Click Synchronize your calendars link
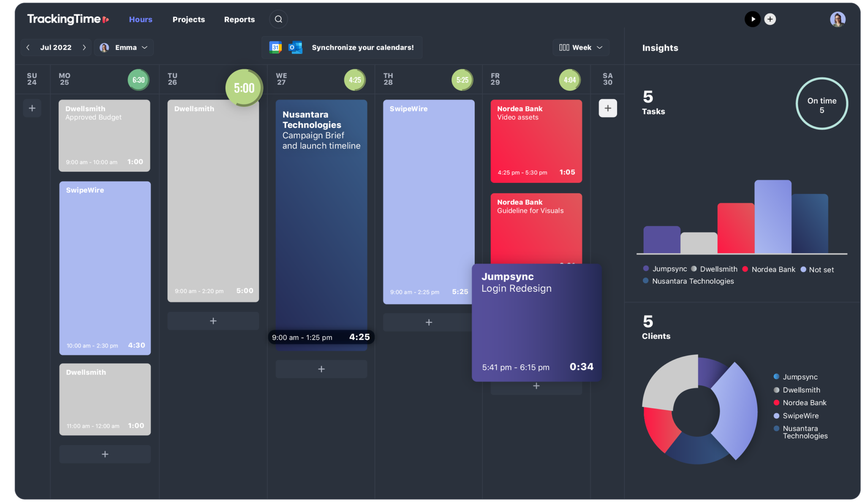865x504 pixels. (362, 48)
